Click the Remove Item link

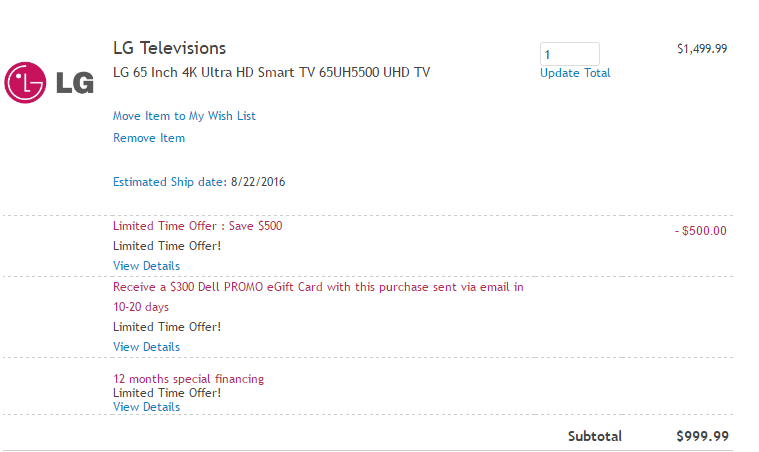[x=149, y=138]
